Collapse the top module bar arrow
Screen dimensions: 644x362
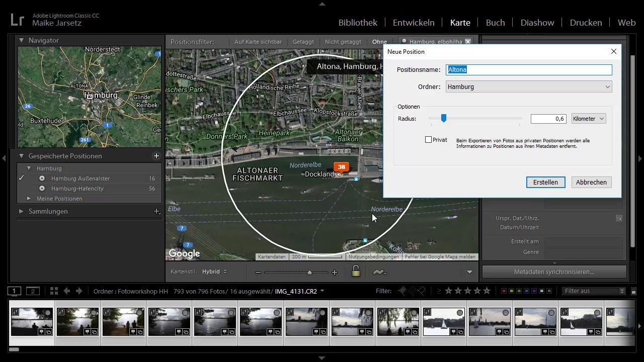click(322, 4)
